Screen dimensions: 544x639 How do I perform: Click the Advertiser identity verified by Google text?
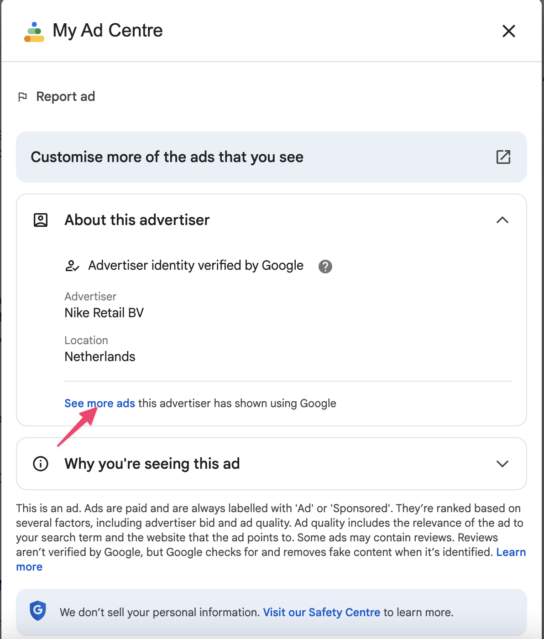196,266
